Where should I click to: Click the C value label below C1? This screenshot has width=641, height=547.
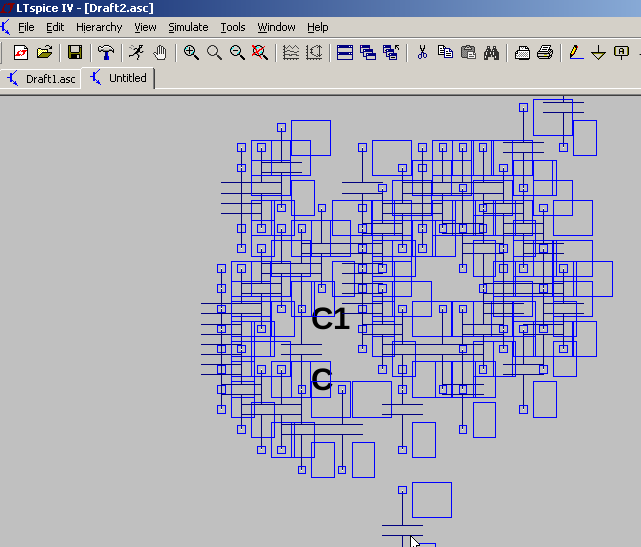tap(322, 380)
